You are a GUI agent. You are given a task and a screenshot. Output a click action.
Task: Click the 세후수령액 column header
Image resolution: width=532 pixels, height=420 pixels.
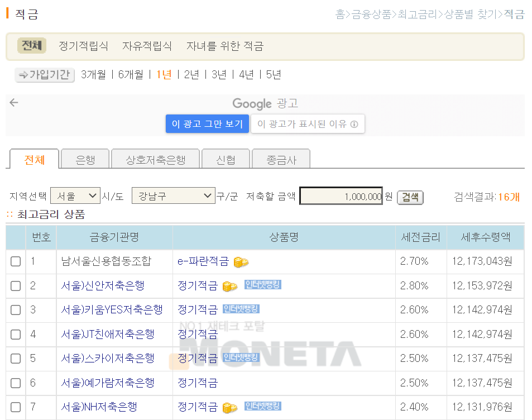[x=486, y=237]
